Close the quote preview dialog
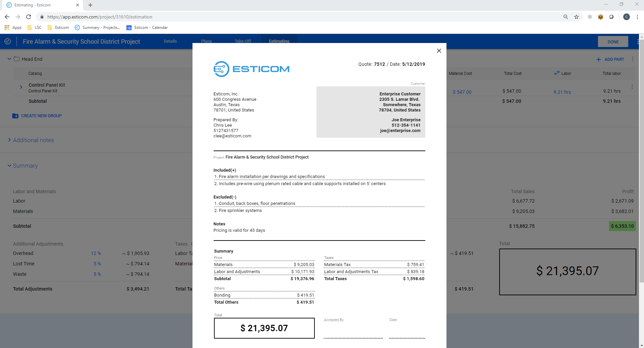The height and width of the screenshot is (348, 644). coord(439,51)
